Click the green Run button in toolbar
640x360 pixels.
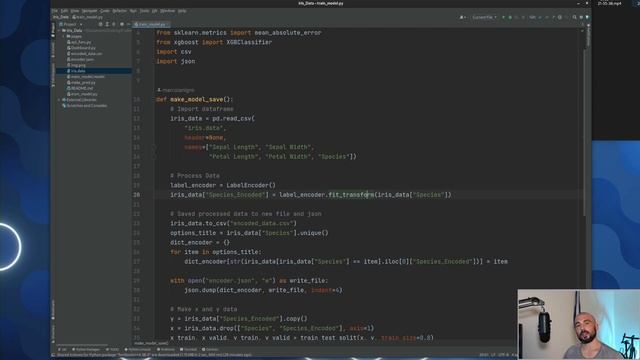coord(504,18)
